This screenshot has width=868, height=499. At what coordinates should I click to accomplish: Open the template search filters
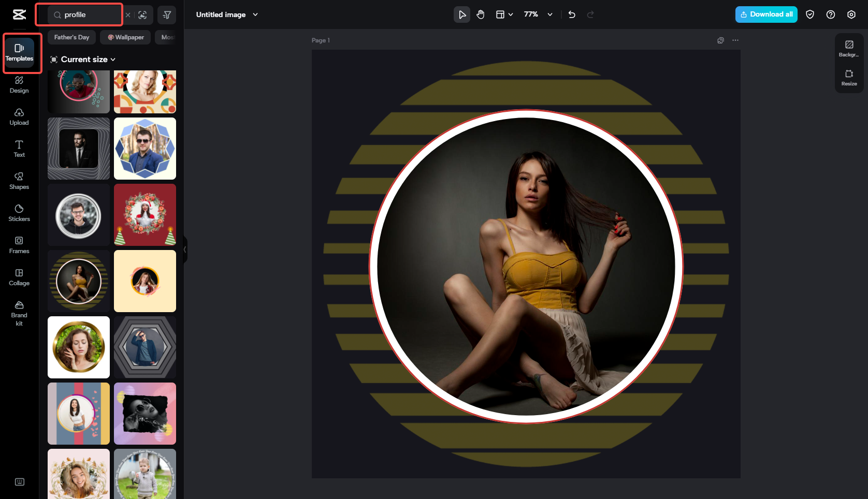pyautogui.click(x=166, y=15)
